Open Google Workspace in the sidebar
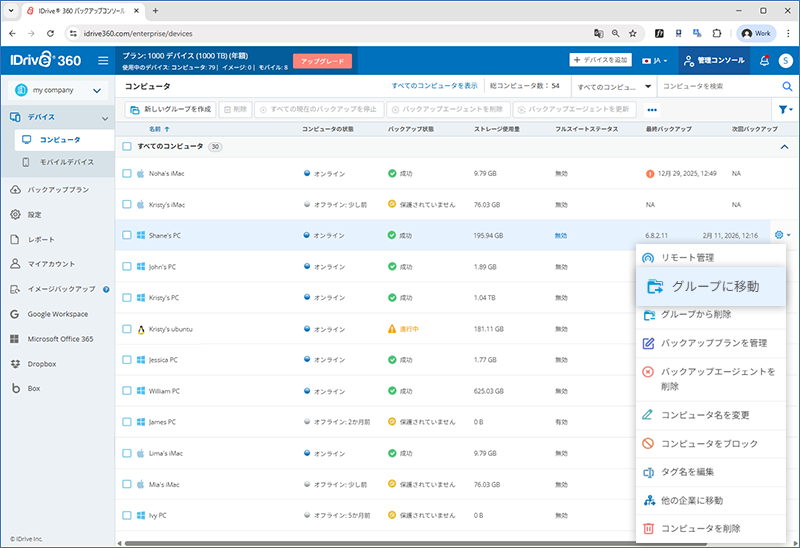This screenshot has width=800, height=548. click(56, 314)
